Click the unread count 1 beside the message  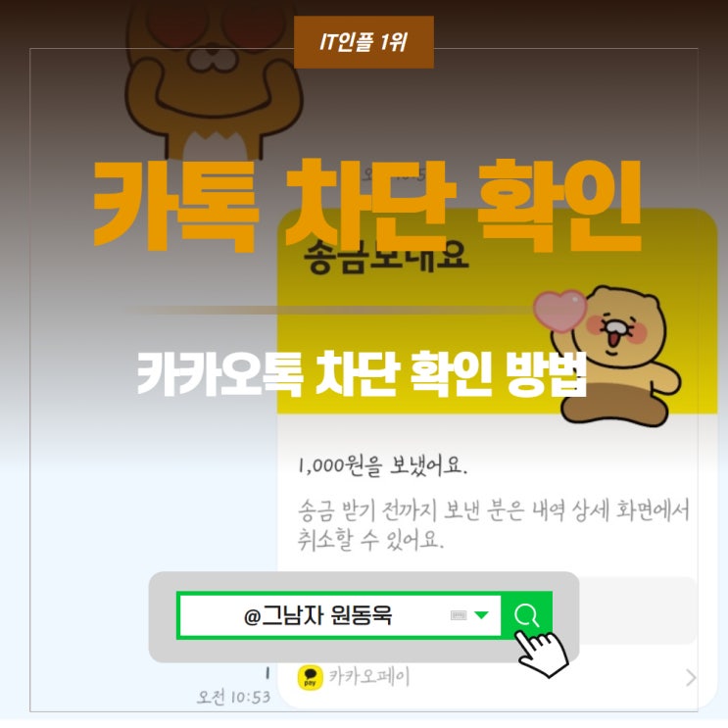(267, 673)
